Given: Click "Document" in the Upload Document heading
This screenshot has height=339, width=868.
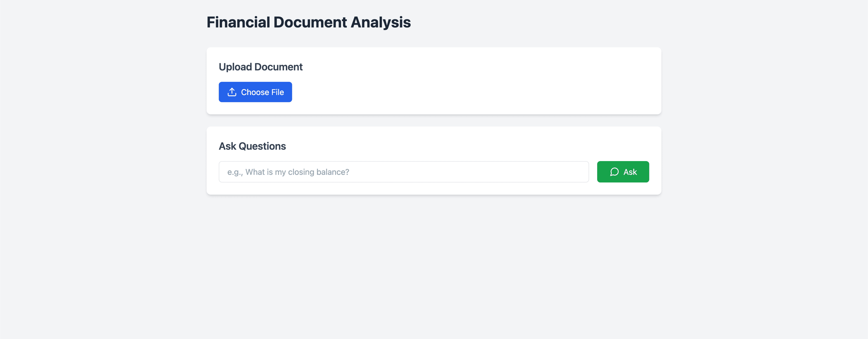Looking at the screenshot, I should [x=278, y=67].
